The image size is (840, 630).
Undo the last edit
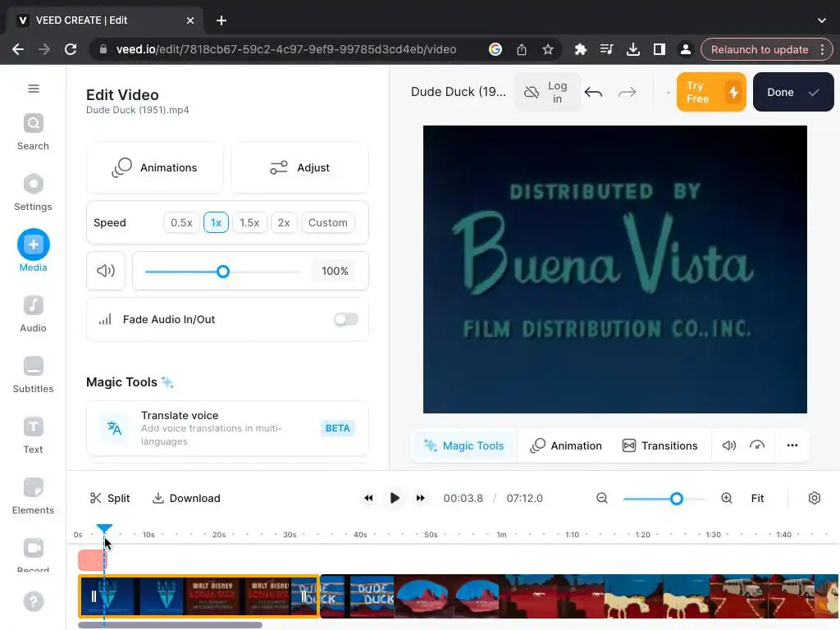click(x=593, y=92)
